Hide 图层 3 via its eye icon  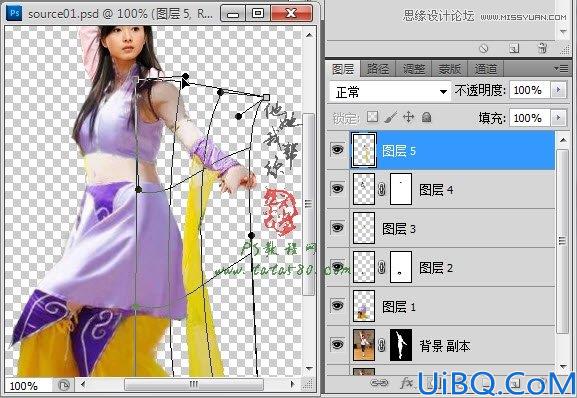337,228
